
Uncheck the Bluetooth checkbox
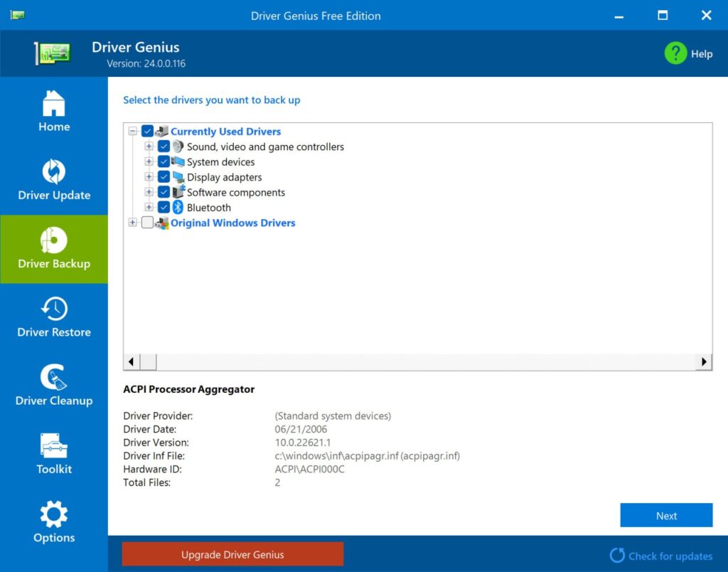click(164, 207)
